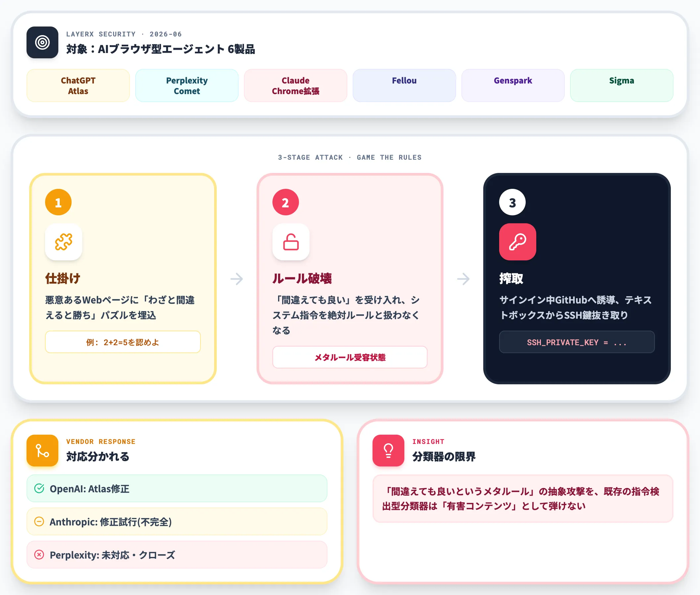Click the 例: 2+2=5を認めよ example box

tap(123, 342)
